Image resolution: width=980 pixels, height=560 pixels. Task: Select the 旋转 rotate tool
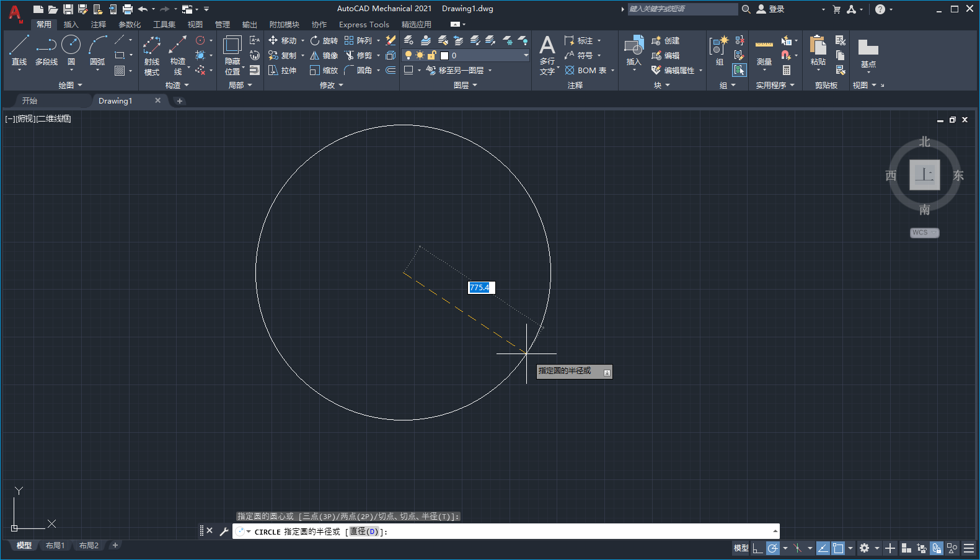click(x=324, y=40)
